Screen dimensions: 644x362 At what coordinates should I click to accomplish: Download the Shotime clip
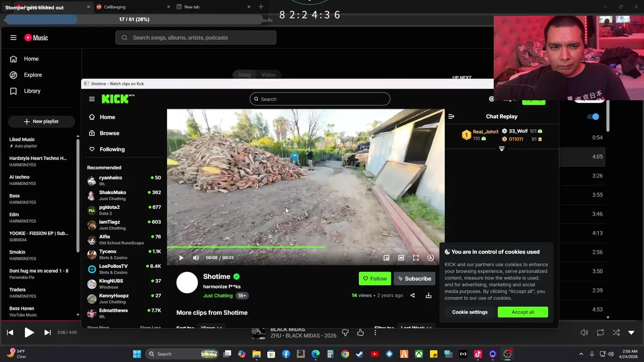pyautogui.click(x=429, y=296)
